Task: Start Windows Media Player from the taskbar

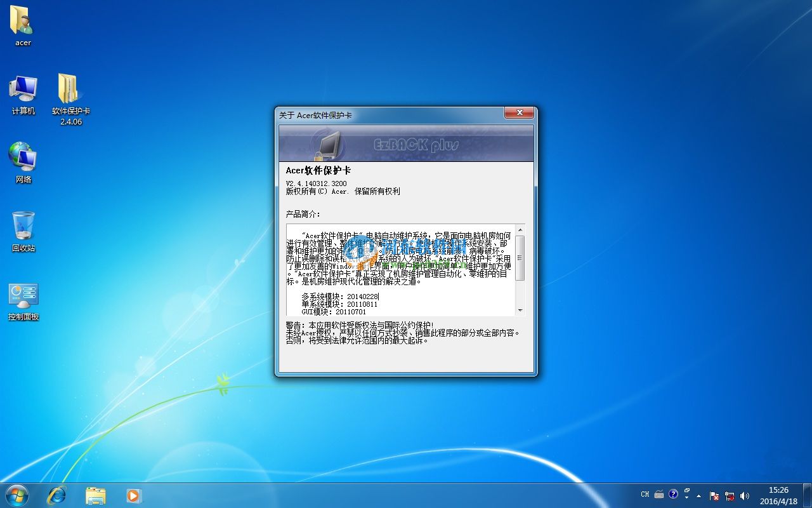Action: pos(133,495)
